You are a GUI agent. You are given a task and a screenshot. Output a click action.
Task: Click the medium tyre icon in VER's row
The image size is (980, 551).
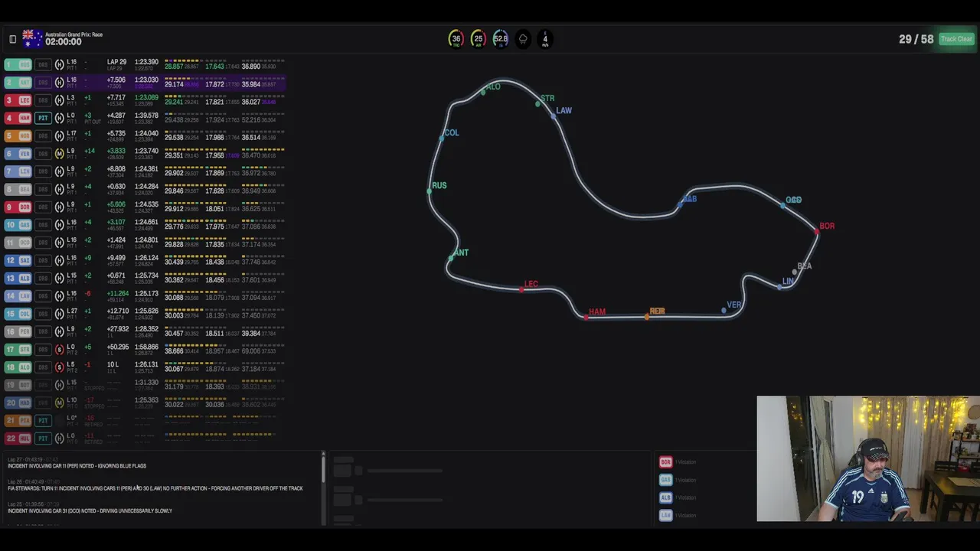coord(60,154)
